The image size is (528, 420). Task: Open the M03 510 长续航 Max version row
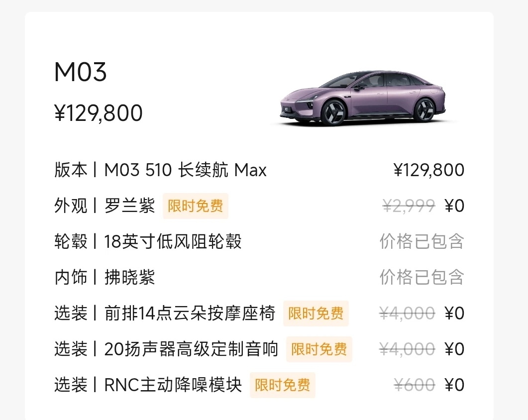(x=185, y=171)
